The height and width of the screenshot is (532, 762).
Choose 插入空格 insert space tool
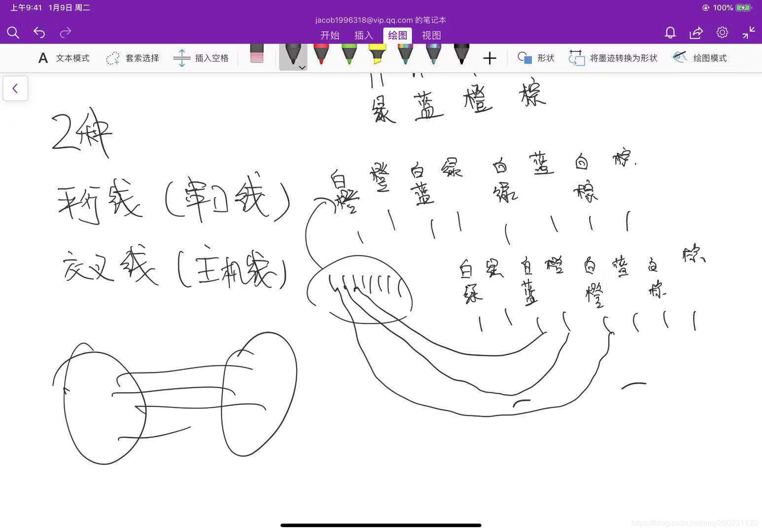tap(201, 58)
